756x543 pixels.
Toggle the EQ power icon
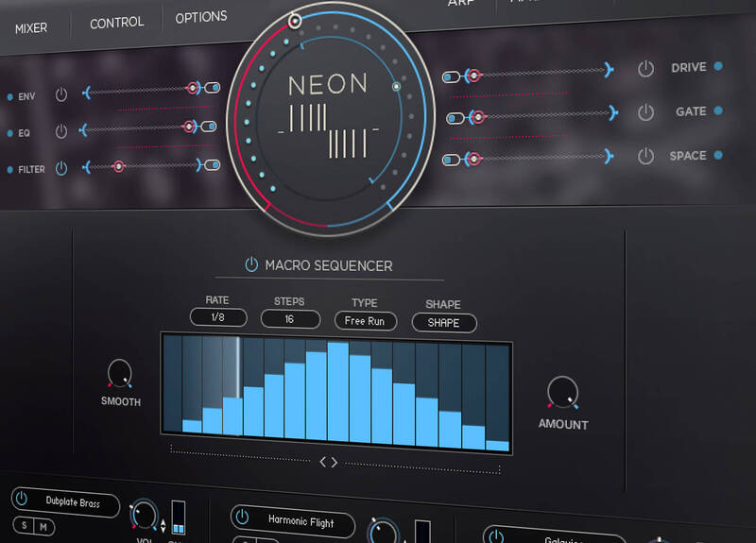pos(61,131)
